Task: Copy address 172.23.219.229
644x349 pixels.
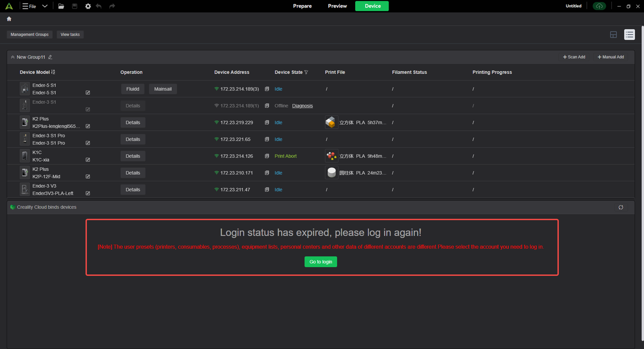Action: tap(267, 122)
